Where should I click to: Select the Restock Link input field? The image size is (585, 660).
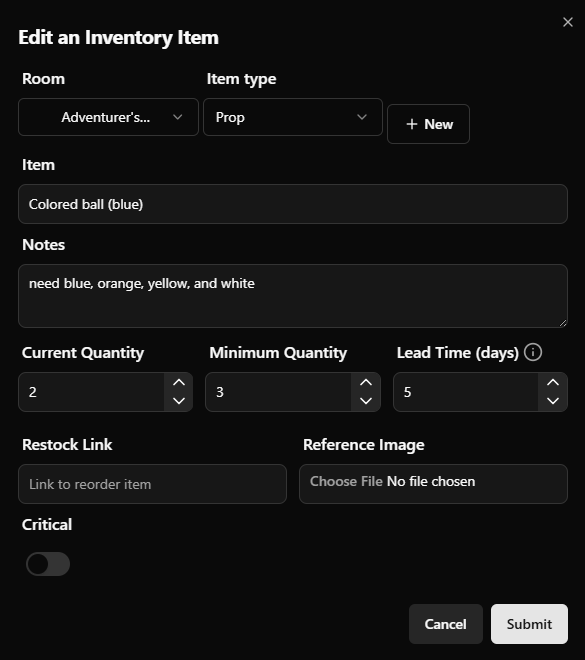tap(152, 484)
